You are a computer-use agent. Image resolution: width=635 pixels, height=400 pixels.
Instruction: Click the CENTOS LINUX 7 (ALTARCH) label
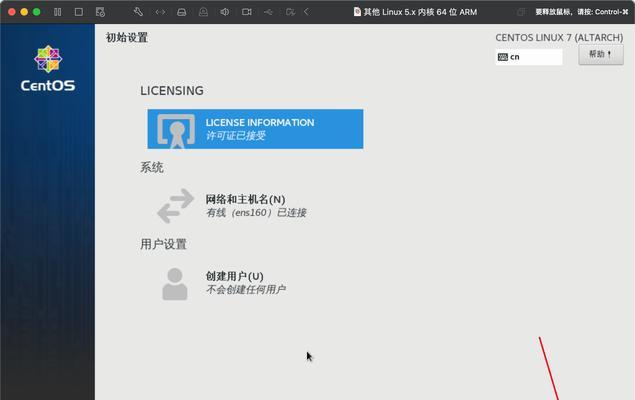(x=559, y=38)
